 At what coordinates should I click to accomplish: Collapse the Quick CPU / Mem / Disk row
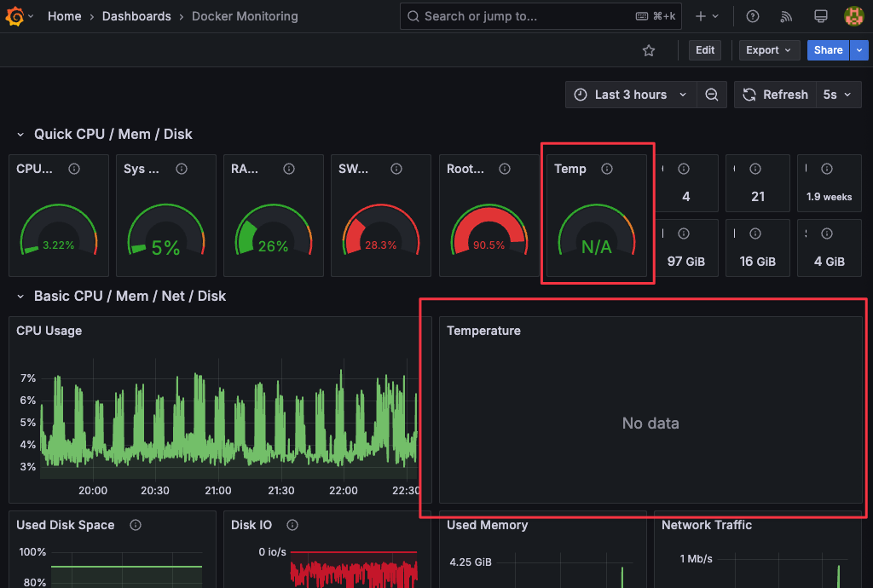click(x=20, y=135)
